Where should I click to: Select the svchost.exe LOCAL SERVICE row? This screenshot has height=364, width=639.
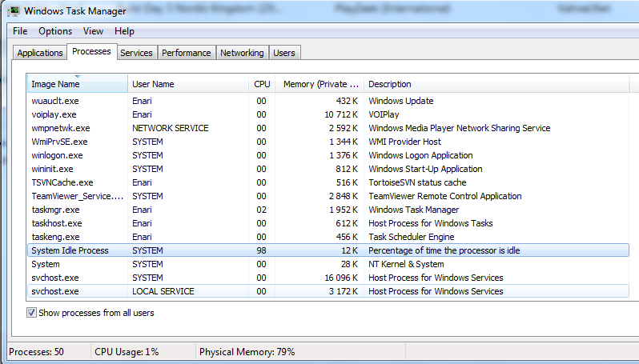coord(328,291)
